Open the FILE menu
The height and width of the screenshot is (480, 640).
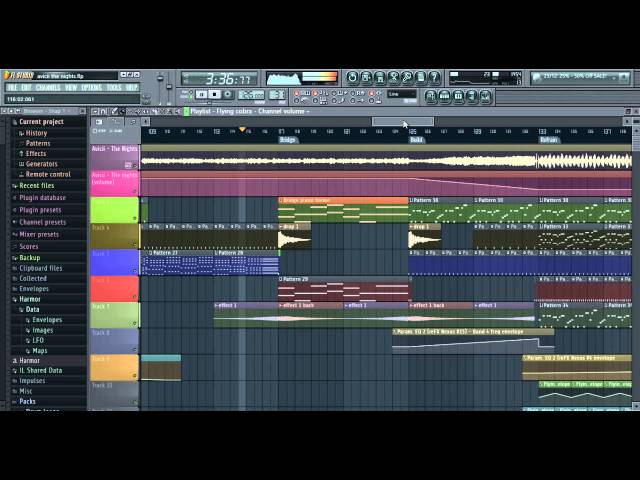pyautogui.click(x=12, y=88)
